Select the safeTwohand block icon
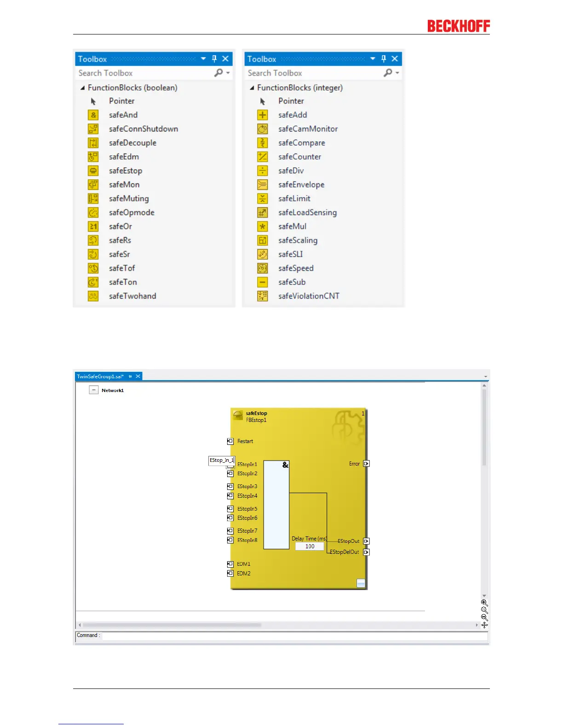 coord(93,296)
